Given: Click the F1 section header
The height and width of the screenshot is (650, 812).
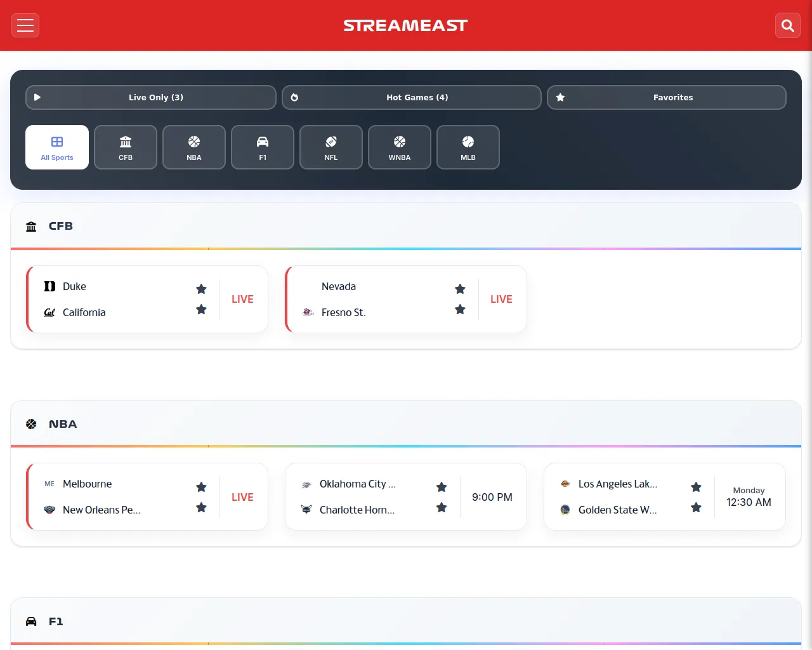Looking at the screenshot, I should pyautogui.click(x=56, y=621).
